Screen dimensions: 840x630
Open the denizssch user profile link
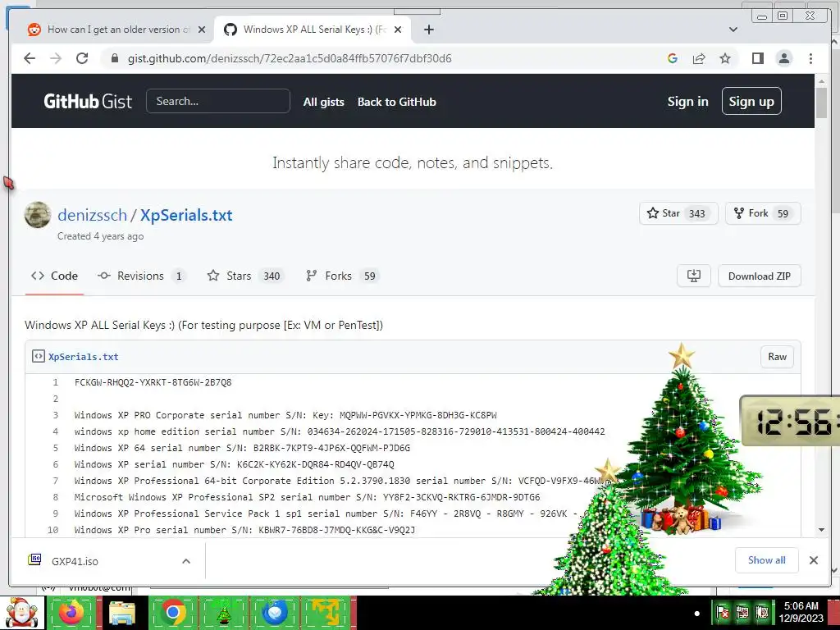[92, 215]
